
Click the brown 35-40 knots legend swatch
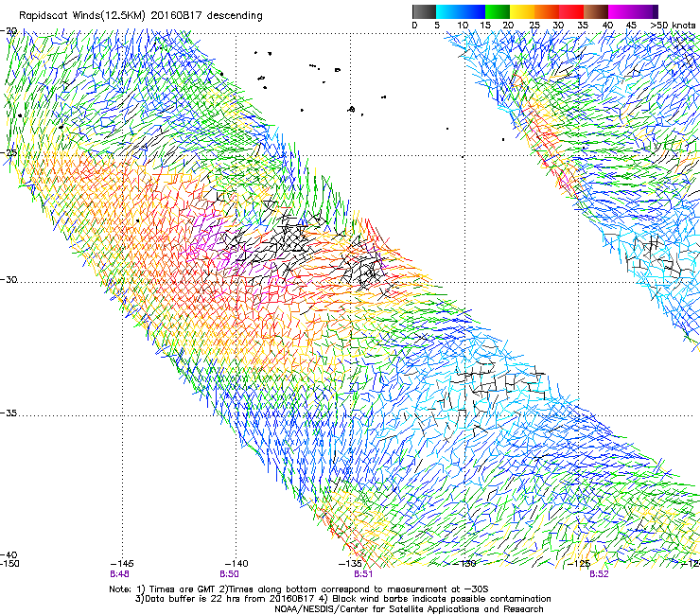pyautogui.click(x=596, y=11)
